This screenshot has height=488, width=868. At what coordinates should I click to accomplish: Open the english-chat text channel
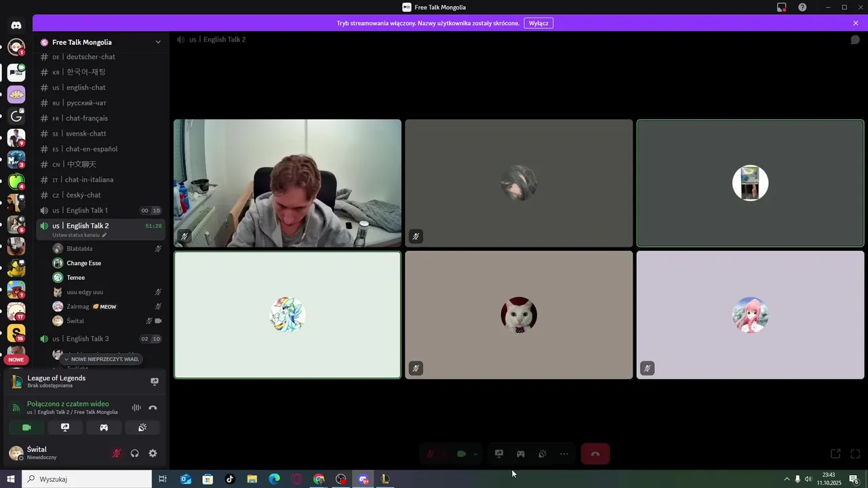102,87
